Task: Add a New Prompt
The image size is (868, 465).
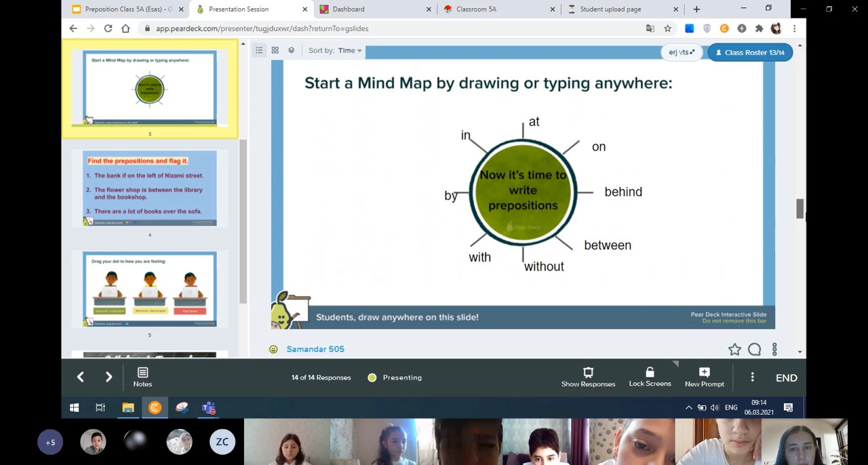Action: (704, 378)
